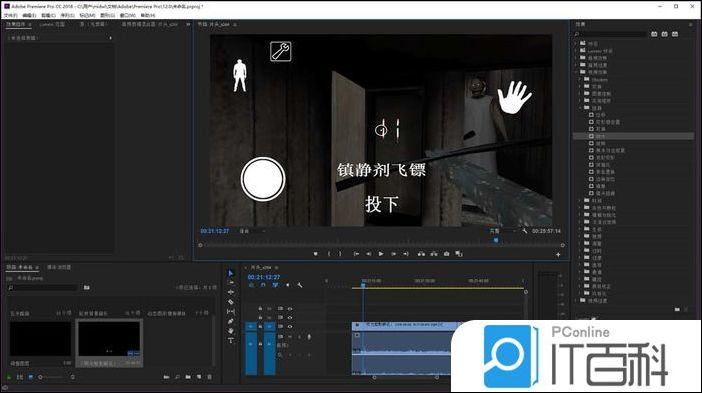702x393 pixels.
Task: Click the voice-over microphone on audio track
Action: [309, 337]
